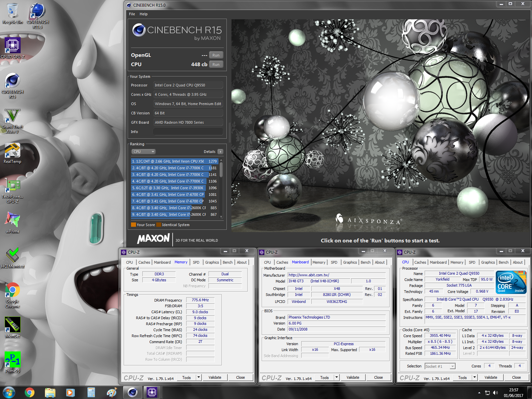The height and width of the screenshot is (399, 532).
Task: Click Validate in Mainboard CPU-Z window
Action: click(x=353, y=377)
